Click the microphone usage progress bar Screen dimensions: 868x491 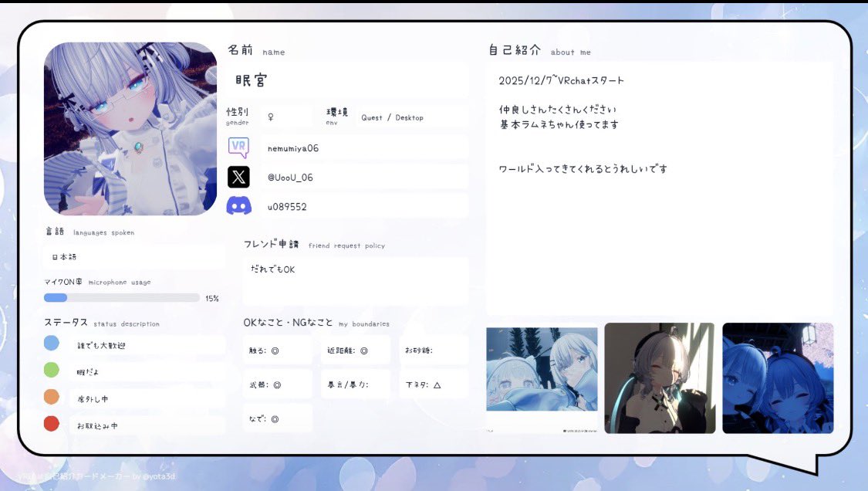(122, 297)
